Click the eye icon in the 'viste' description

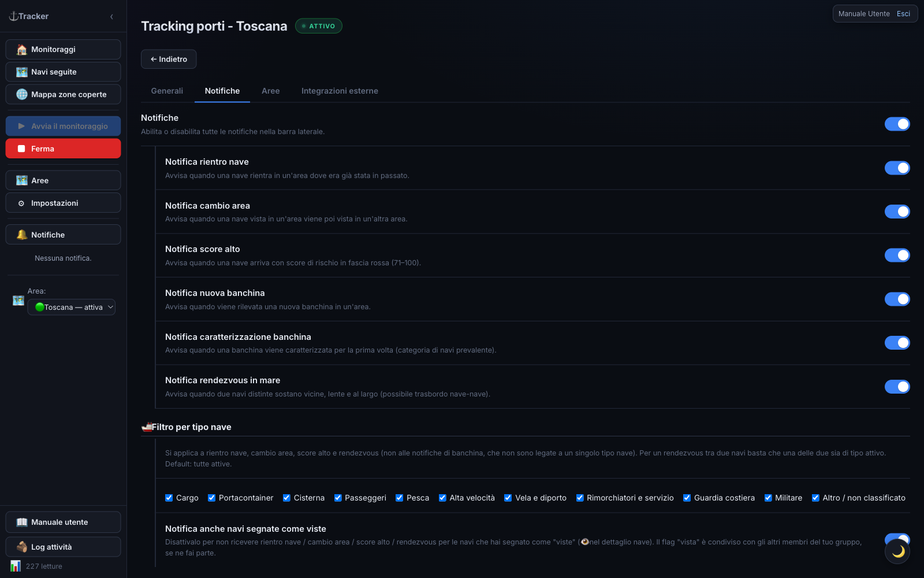(x=585, y=542)
